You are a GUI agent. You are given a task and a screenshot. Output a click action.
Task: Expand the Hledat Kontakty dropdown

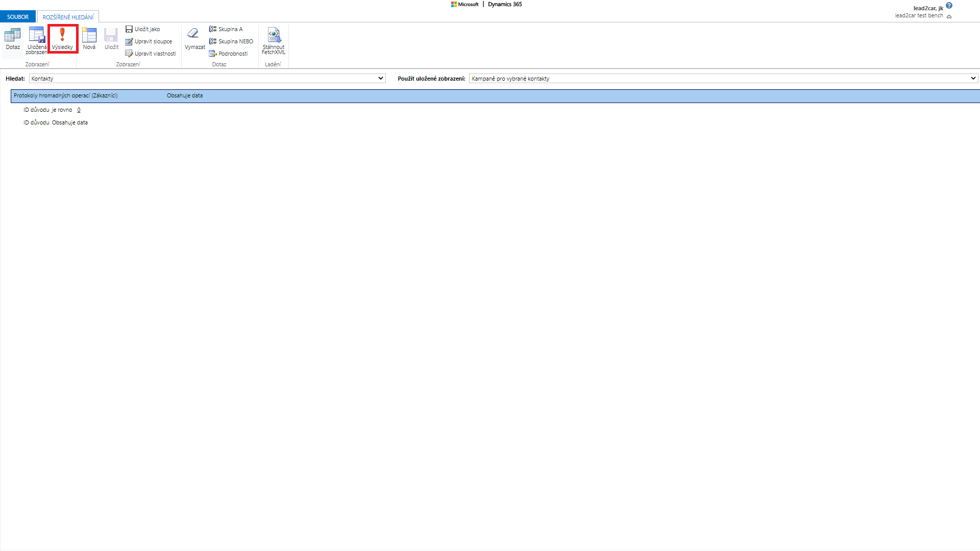tap(380, 79)
